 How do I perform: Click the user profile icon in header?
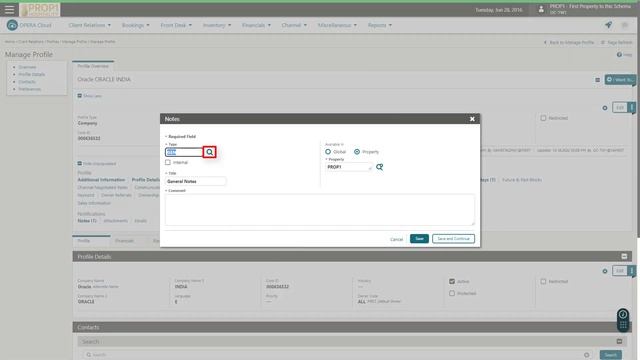[x=541, y=9]
